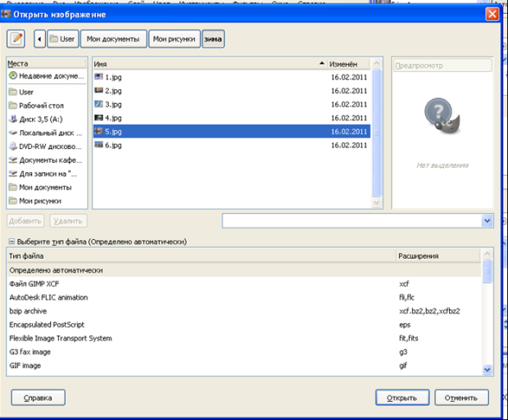508x420 pixels.
Task: Open the file filter dropdown
Action: tap(487, 220)
